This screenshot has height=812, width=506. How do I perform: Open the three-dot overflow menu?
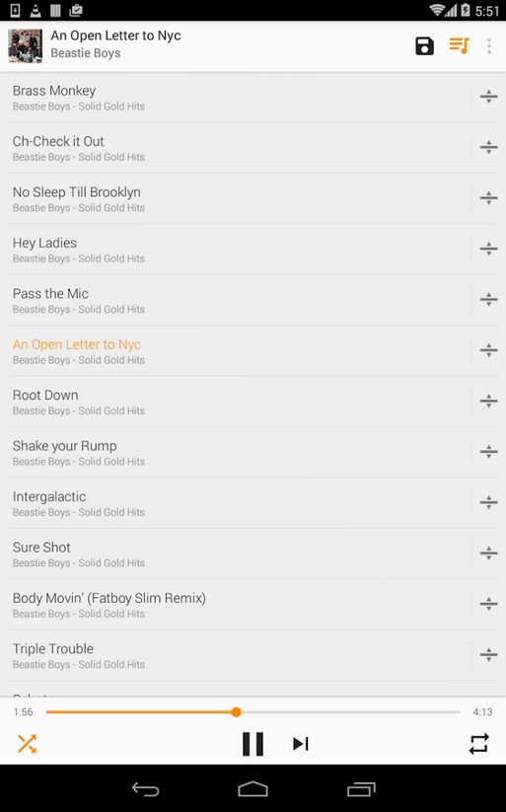pos(489,46)
